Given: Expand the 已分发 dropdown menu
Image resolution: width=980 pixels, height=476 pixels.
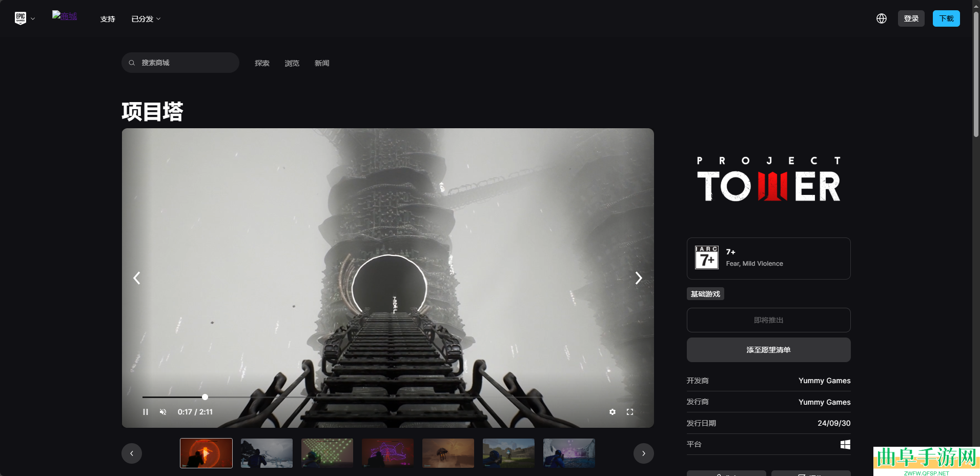Looking at the screenshot, I should (146, 19).
